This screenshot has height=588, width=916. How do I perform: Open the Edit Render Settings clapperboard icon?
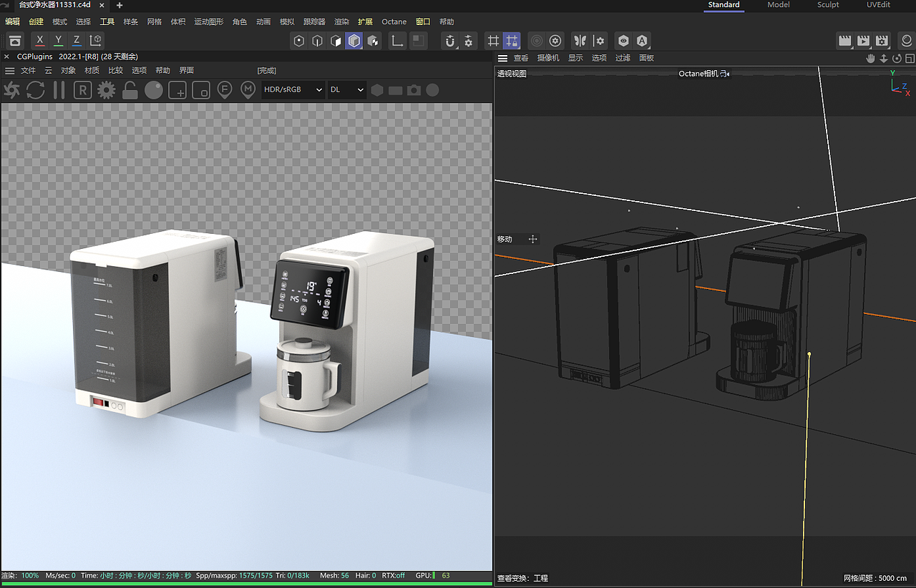click(x=882, y=41)
